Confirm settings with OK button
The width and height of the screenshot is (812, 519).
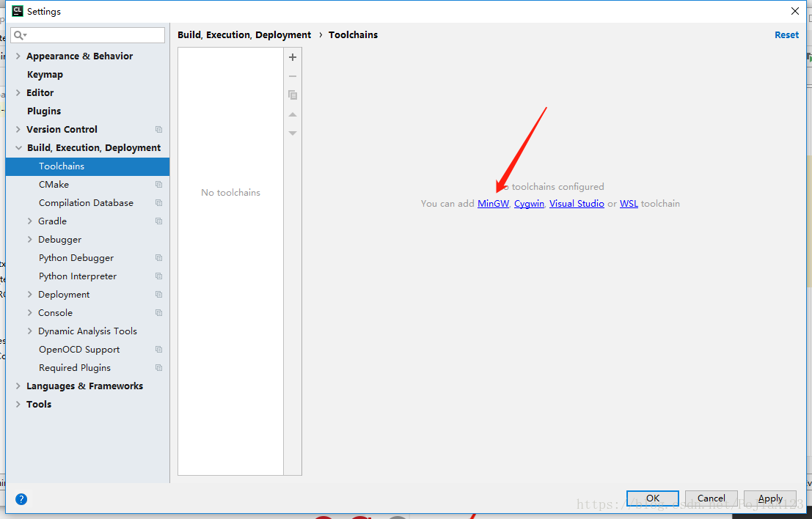(653, 498)
